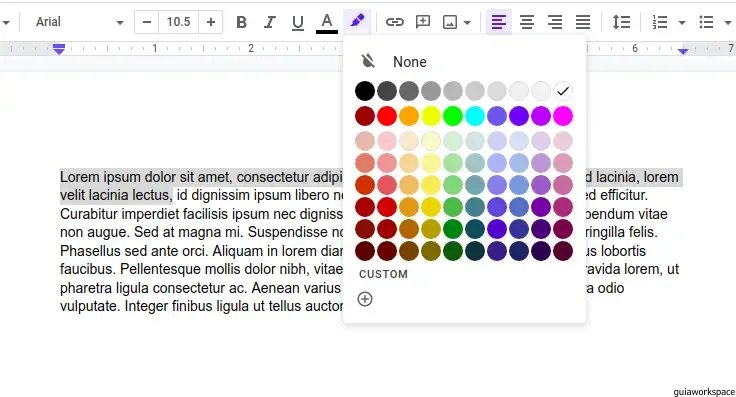Align text right

(555, 22)
